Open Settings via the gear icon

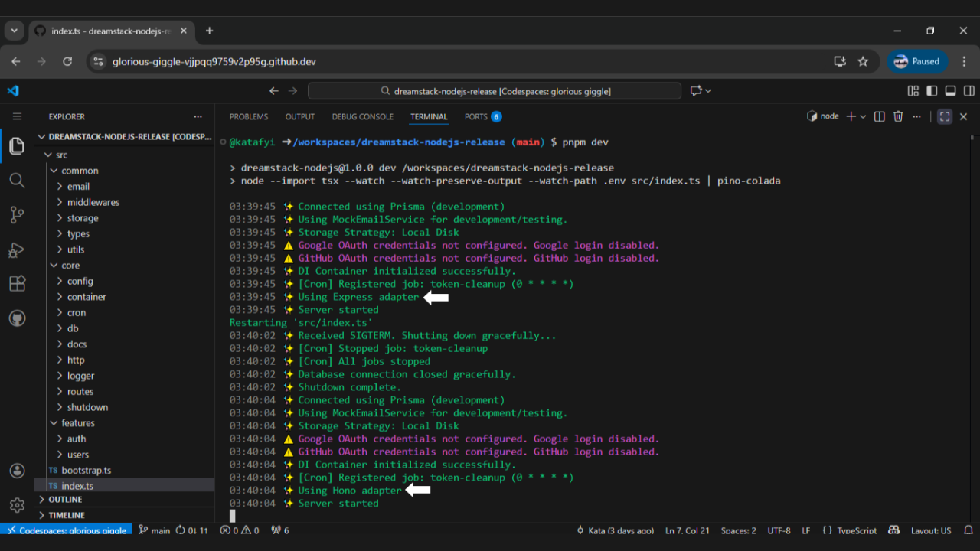(x=17, y=505)
